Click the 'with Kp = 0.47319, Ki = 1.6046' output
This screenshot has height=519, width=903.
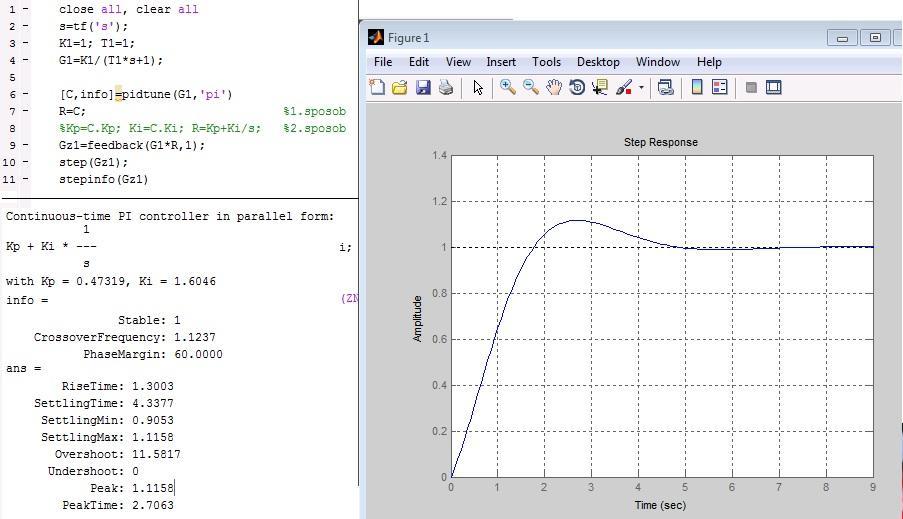point(111,282)
